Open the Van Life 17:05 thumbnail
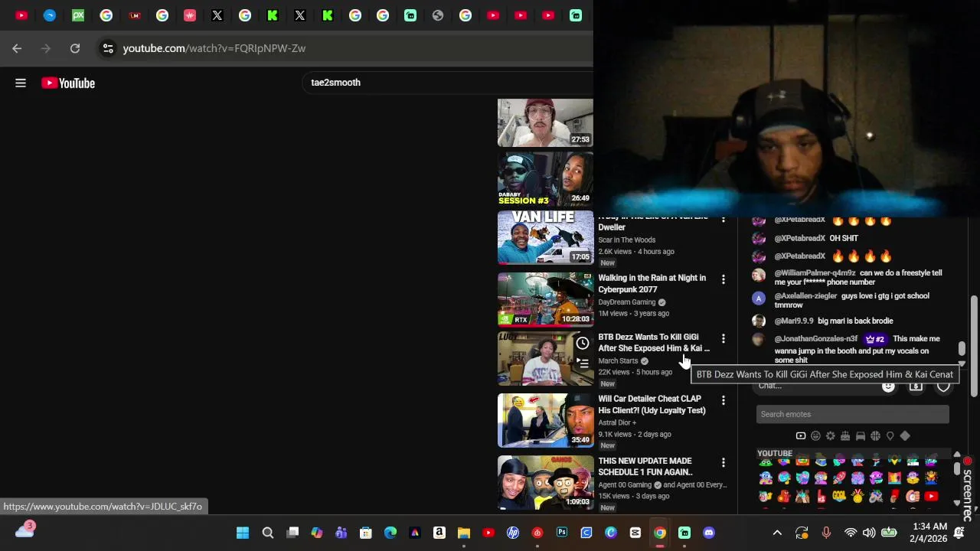The width and height of the screenshot is (980, 551). click(545, 237)
